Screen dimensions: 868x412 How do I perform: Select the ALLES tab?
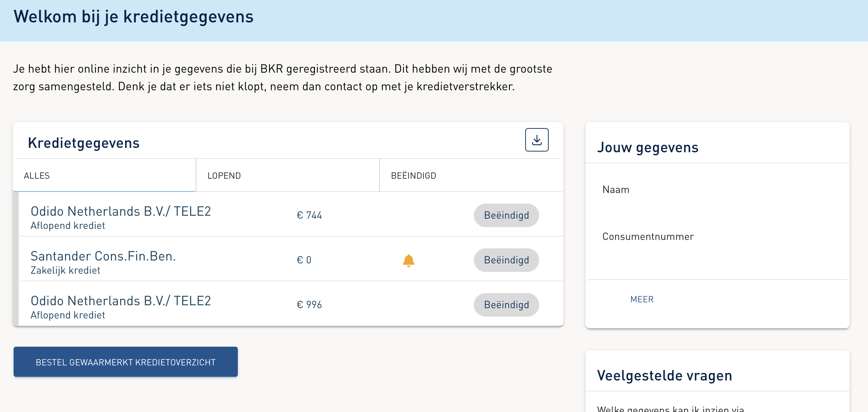click(x=104, y=175)
